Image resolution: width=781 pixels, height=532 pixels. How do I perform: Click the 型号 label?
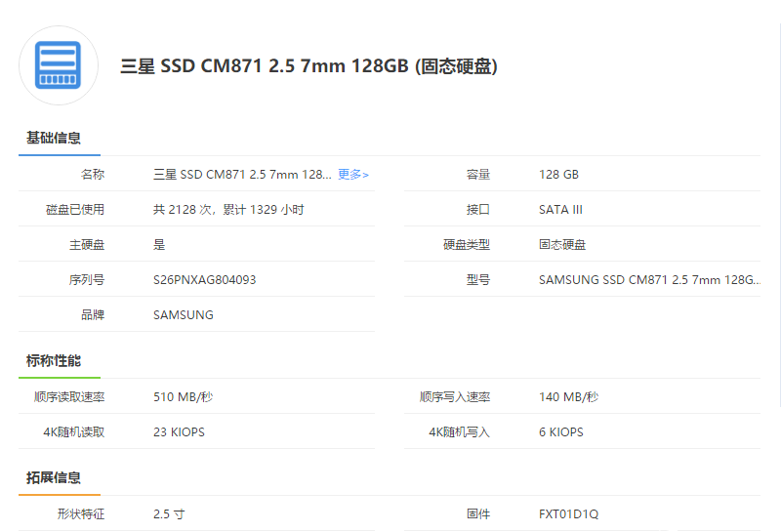tap(478, 280)
